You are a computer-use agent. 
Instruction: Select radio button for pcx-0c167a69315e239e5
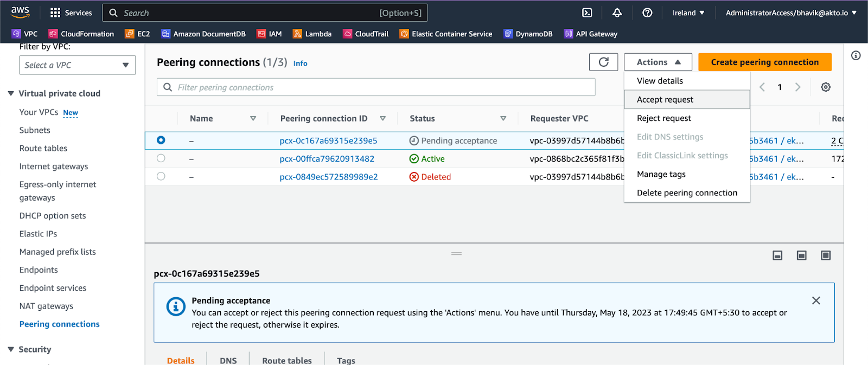point(161,140)
